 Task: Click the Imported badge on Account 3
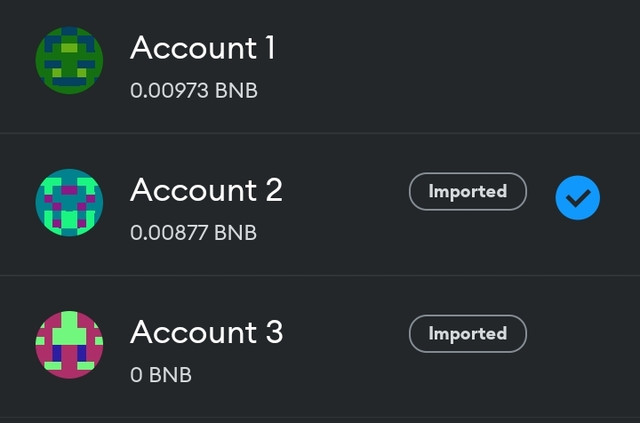click(x=468, y=334)
